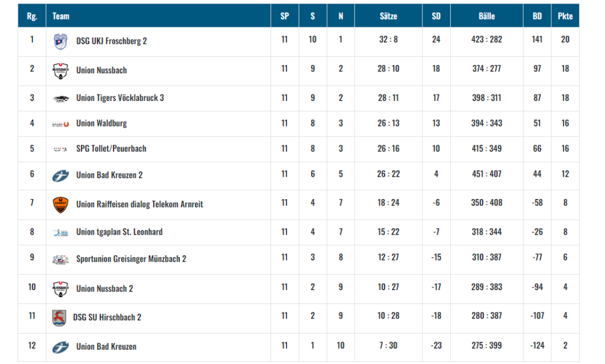Open the Union Raiffeisen dialog Telekom Arnreit link
This screenshot has height=364, width=605.
point(139,204)
